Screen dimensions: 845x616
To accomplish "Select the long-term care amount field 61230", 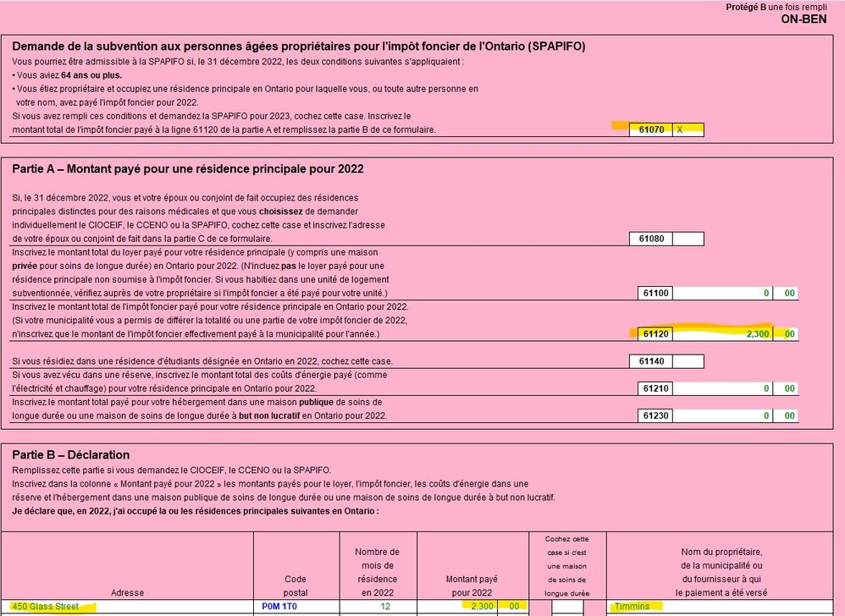I will pos(722,415).
